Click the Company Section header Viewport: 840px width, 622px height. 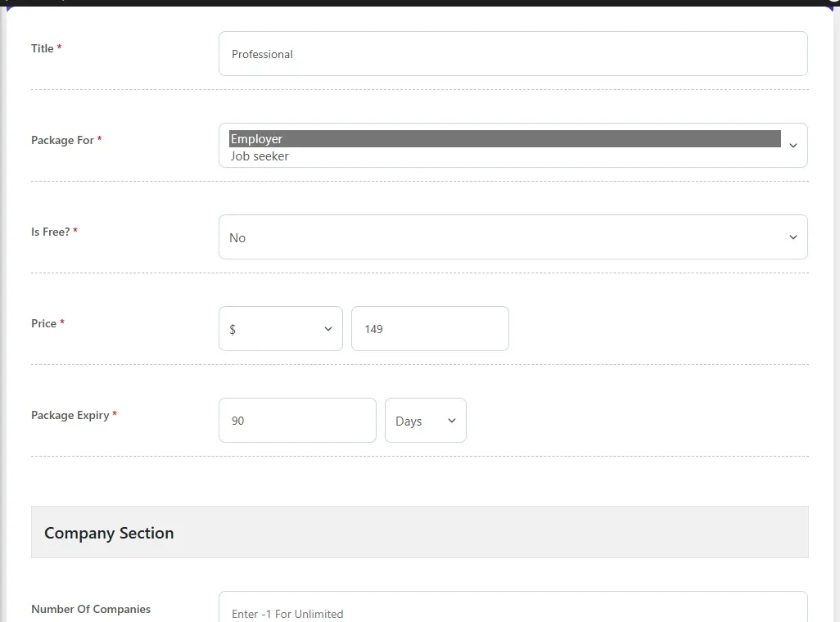[x=419, y=533]
